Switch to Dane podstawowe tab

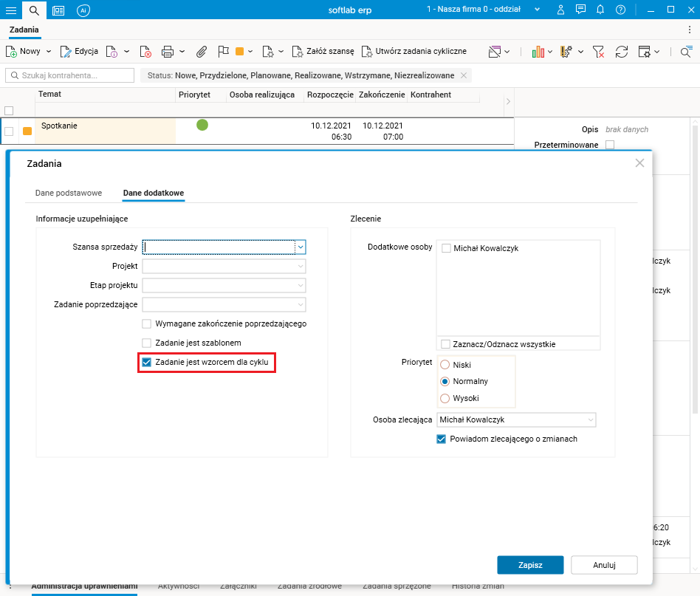[69, 193]
